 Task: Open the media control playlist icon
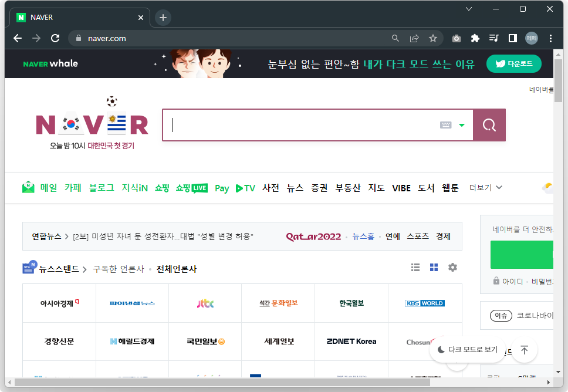tap(493, 38)
